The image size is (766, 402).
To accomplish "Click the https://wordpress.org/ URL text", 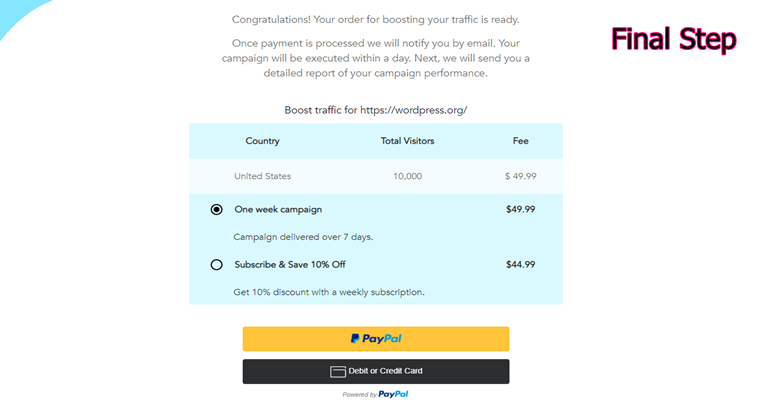I will coord(414,110).
